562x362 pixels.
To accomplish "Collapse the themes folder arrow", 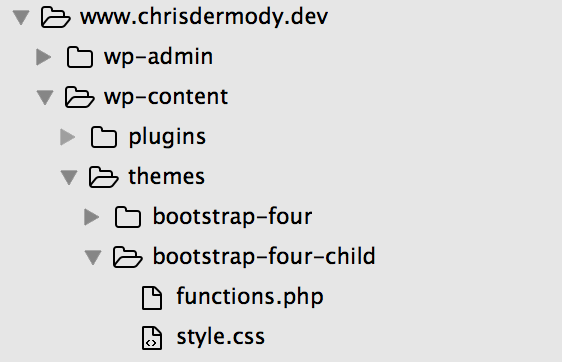I will tap(69, 177).
